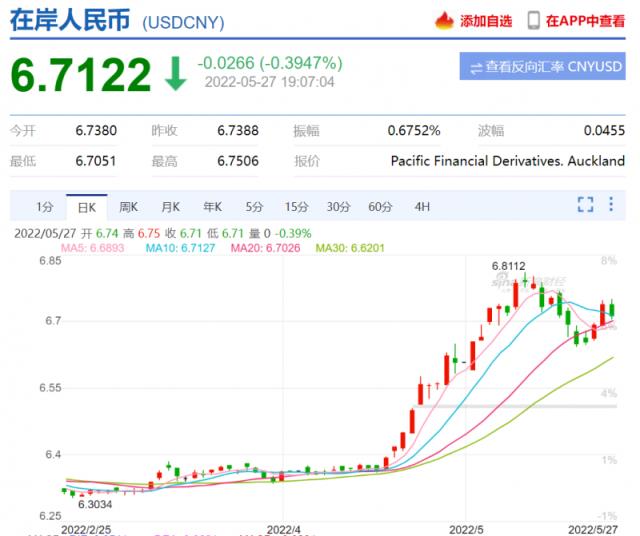Click the 振幅 value 0.6752%
The image size is (640, 536).
[x=414, y=131]
